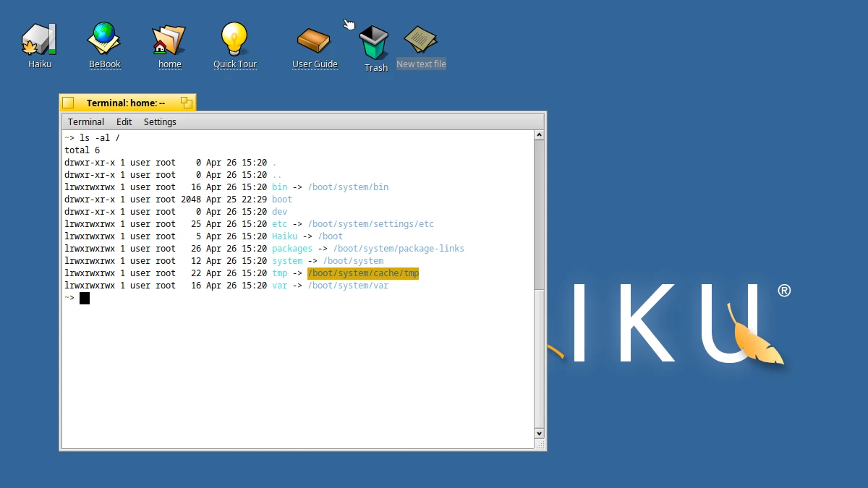Viewport: 868px width, 488px height.
Task: Open the home folder icon
Action: pos(169,40)
